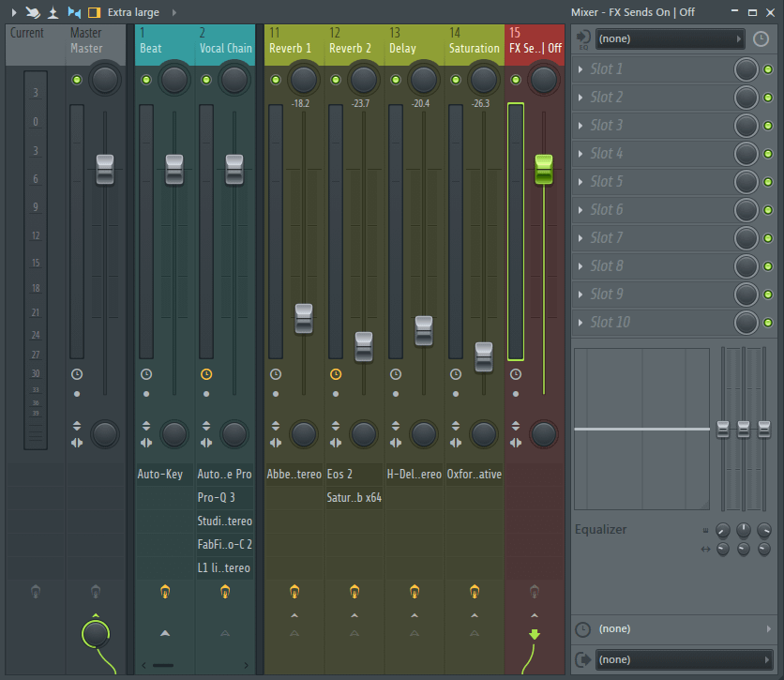Open the Pro-Q 3 plugin on Vocal Chain
The height and width of the screenshot is (680, 784).
point(225,498)
